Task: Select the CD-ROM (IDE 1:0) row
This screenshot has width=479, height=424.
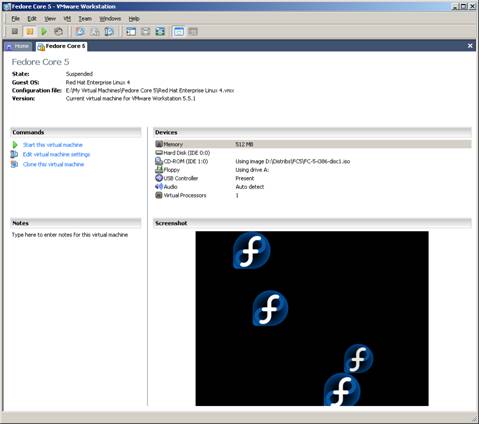Action: point(313,161)
